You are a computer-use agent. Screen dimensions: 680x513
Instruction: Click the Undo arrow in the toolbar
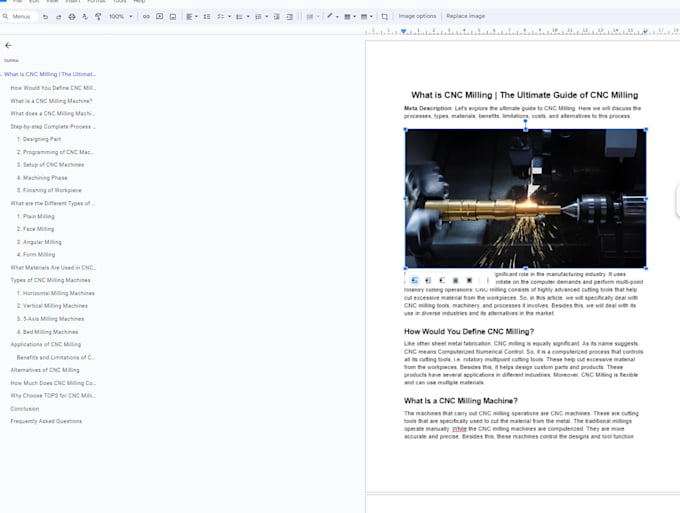pyautogui.click(x=45, y=16)
